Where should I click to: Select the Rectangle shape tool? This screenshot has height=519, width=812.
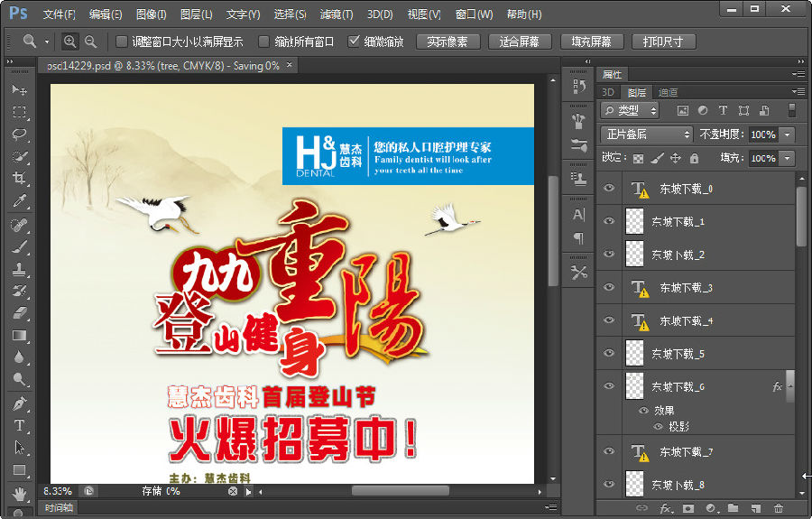(x=20, y=469)
